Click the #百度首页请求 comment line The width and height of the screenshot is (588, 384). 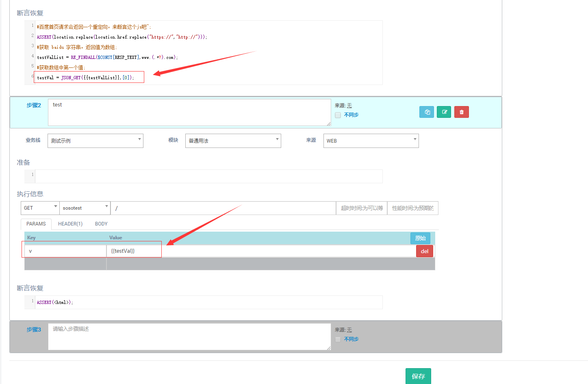click(94, 27)
